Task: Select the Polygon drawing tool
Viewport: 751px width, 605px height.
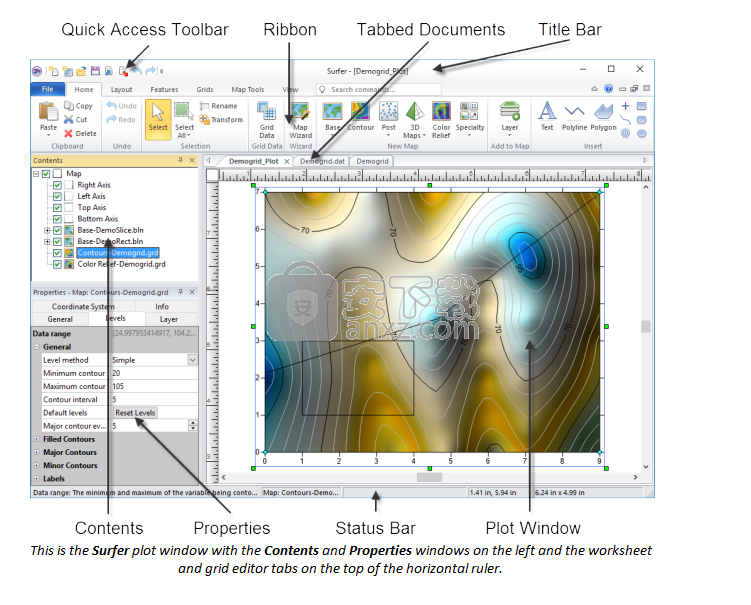Action: click(x=603, y=116)
